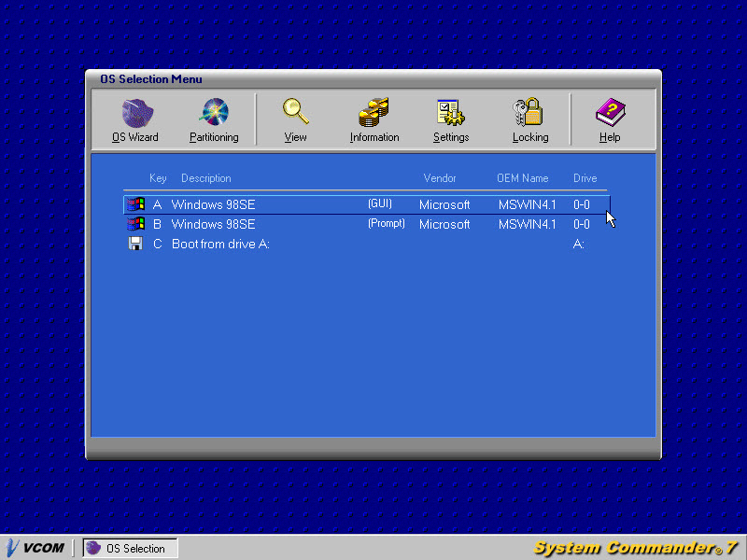Click the View magnifying glass icon

point(296,114)
